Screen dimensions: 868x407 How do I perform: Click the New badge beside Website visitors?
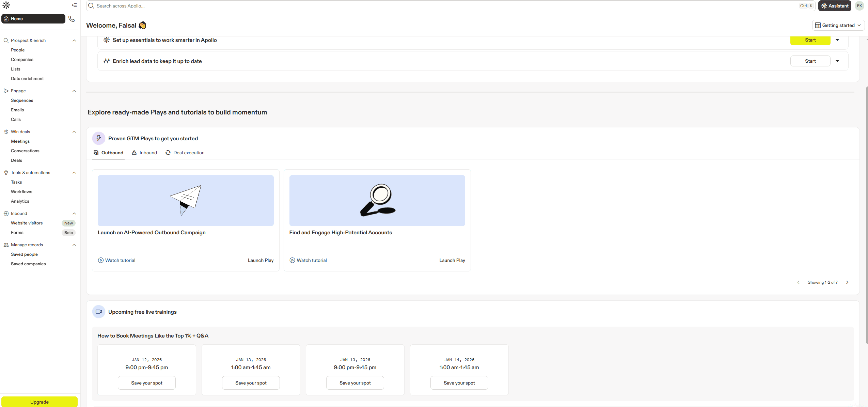[68, 223]
